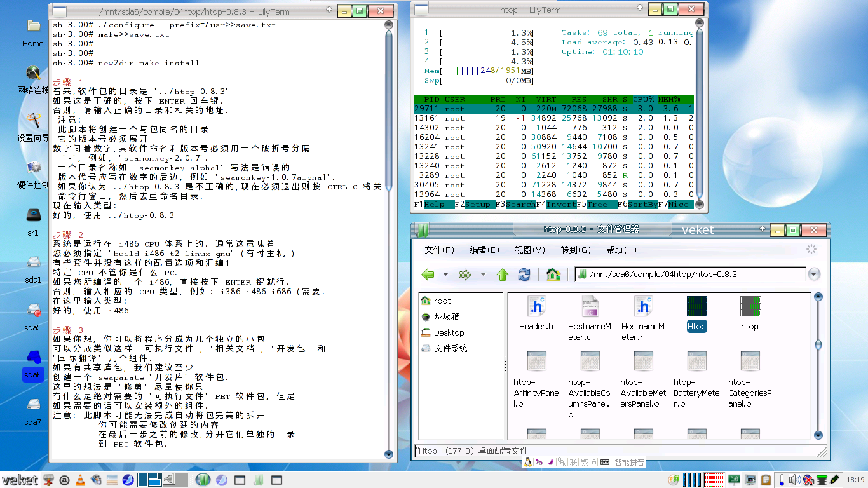Select htop process row PID 29711
The height and width of the screenshot is (488, 868).
553,109
